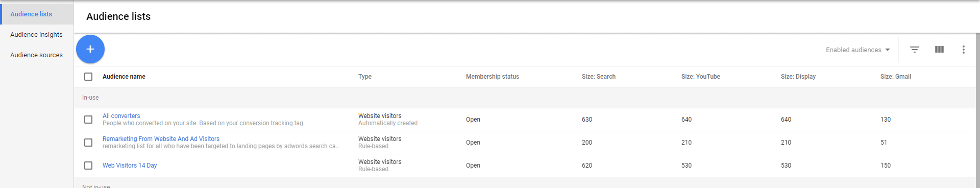Click the Type column header
The height and width of the screenshot is (188, 980).
[365, 77]
